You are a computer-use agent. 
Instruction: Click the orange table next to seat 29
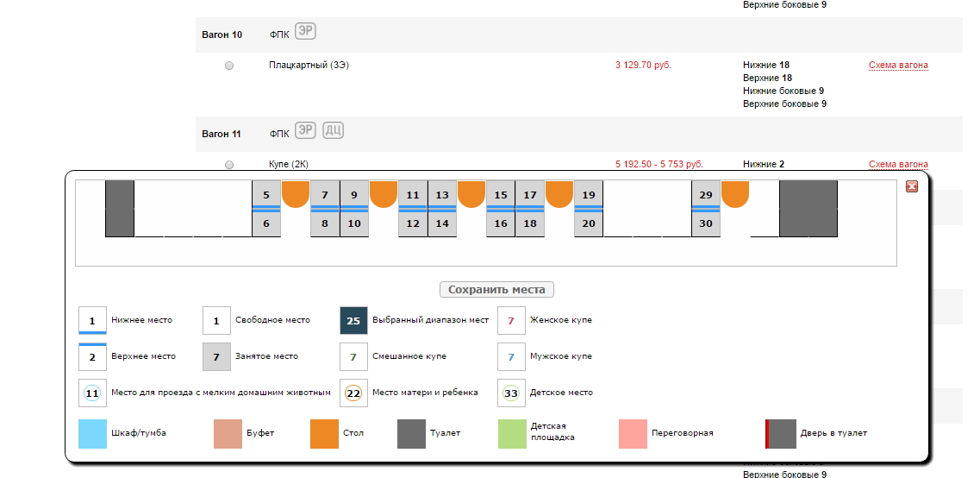pyautogui.click(x=735, y=193)
